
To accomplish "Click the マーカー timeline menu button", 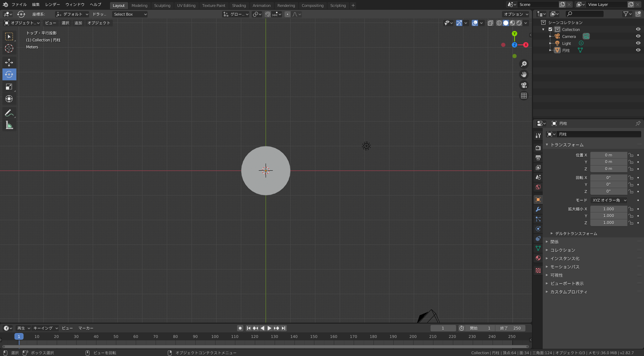I will pyautogui.click(x=86, y=328).
